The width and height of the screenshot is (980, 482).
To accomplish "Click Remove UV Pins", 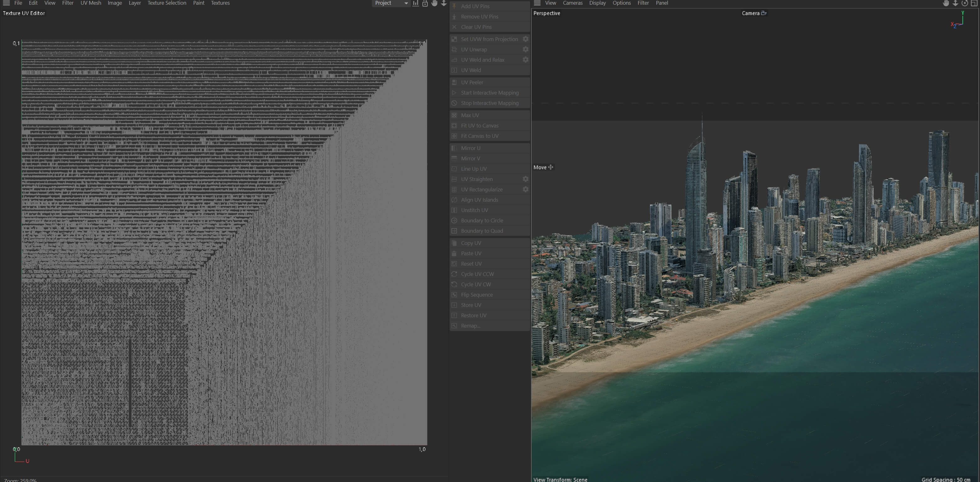I will [x=490, y=16].
